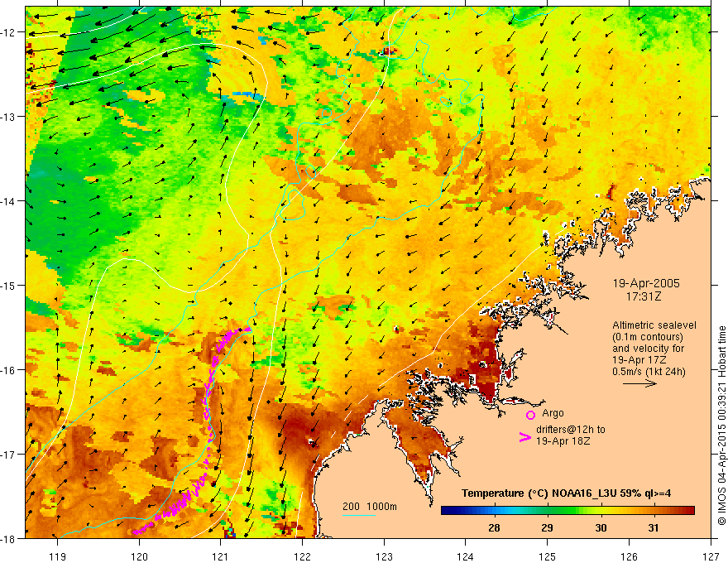728x563 pixels.
Task: Click the Temperature NOAA16_L3U colorbar title
Action: point(566,493)
